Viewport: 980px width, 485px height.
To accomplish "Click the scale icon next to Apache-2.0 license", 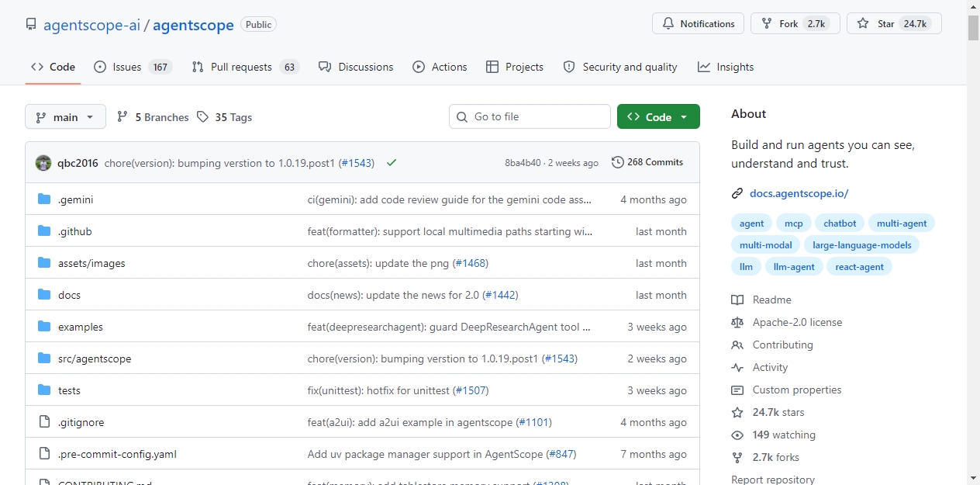I will pos(737,323).
